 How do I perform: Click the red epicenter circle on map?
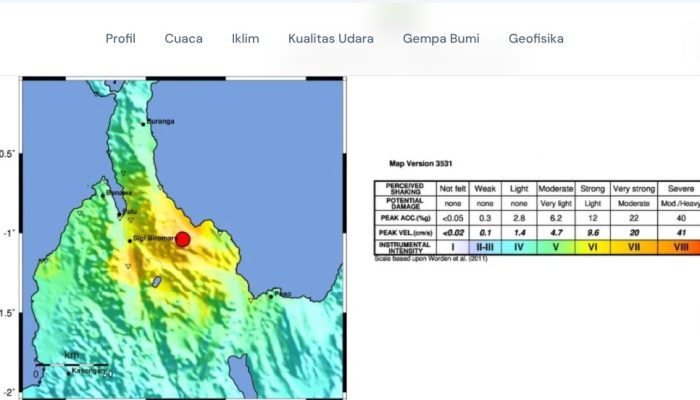(183, 239)
